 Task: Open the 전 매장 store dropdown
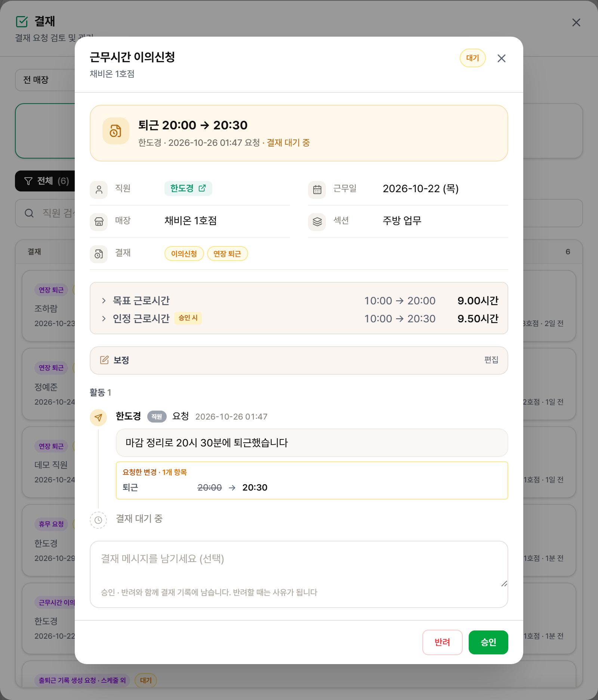45,80
